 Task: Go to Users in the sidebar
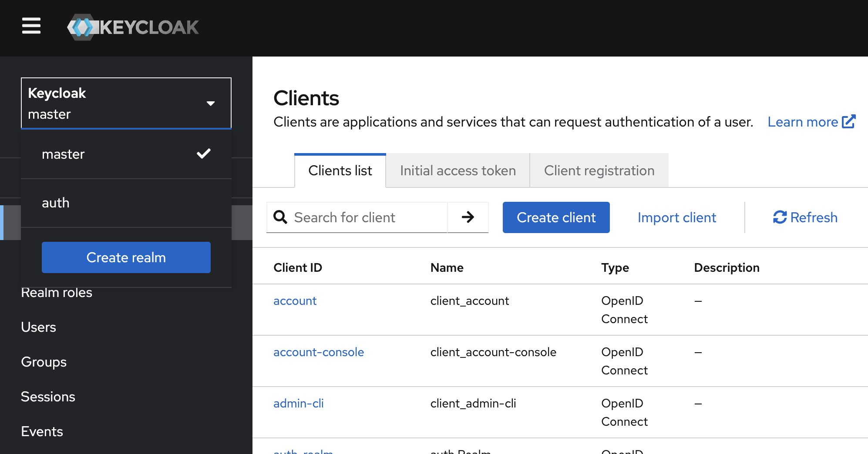pos(38,327)
